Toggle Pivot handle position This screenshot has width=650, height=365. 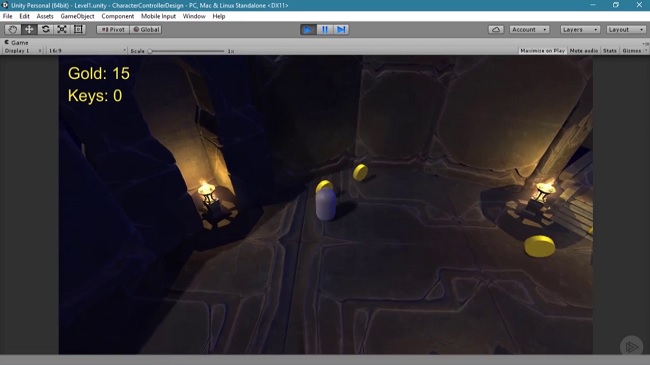113,29
